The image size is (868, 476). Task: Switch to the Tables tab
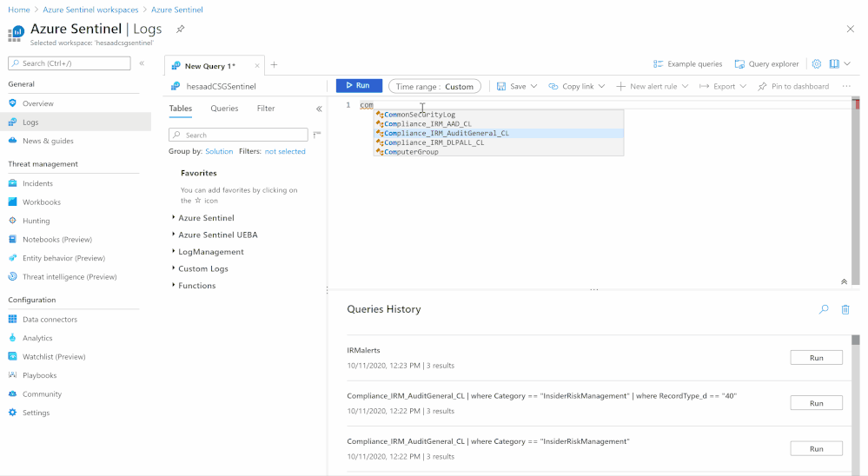pyautogui.click(x=181, y=109)
